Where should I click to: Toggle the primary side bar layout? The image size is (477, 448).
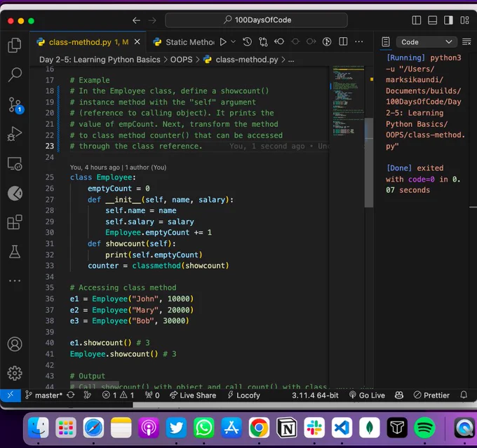417,20
